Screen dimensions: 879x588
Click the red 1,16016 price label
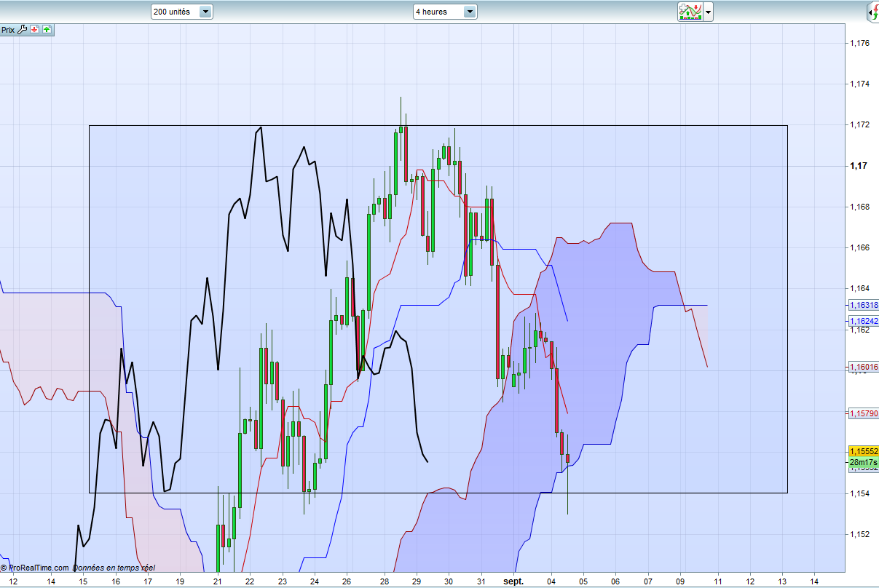863,367
